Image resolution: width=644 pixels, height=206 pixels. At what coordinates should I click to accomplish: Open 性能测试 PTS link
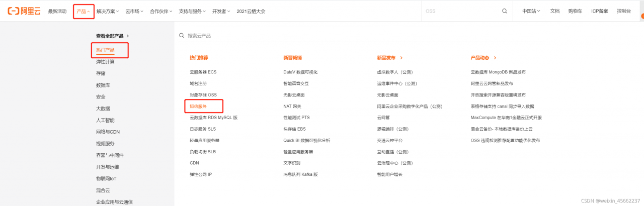(x=296, y=118)
